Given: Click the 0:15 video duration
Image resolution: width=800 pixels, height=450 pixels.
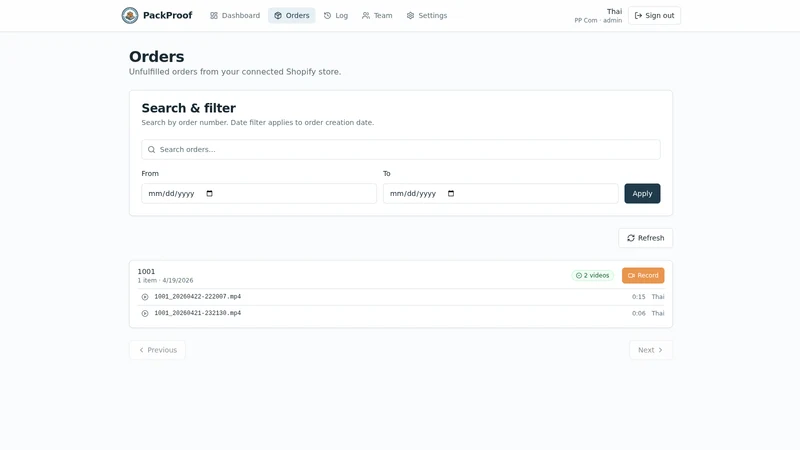Looking at the screenshot, I should [638, 296].
